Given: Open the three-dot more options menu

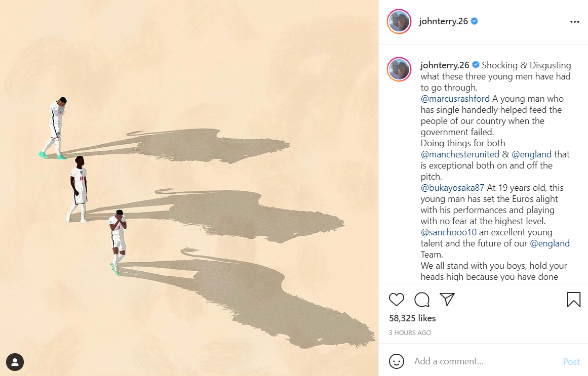Looking at the screenshot, I should coord(574,22).
